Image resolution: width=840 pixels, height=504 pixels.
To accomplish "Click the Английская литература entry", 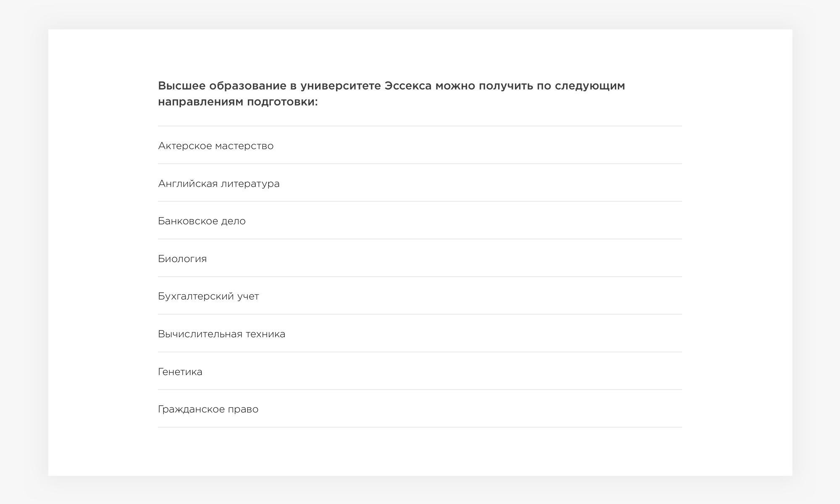I will click(420, 183).
